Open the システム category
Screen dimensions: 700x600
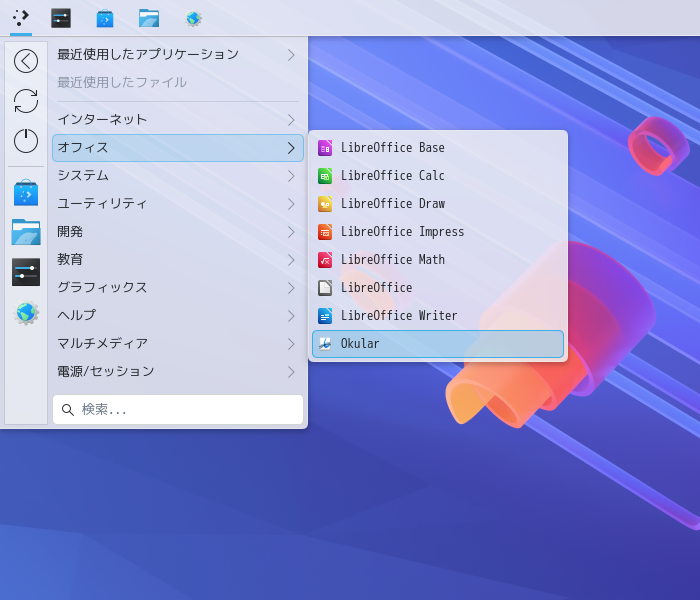(178, 176)
